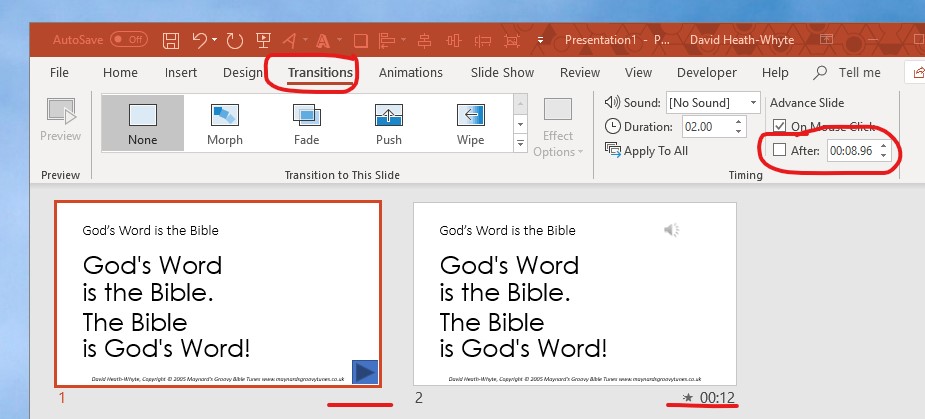Decrease After time with down arrow
Viewport: 925px width, 419px height.
coord(883,155)
